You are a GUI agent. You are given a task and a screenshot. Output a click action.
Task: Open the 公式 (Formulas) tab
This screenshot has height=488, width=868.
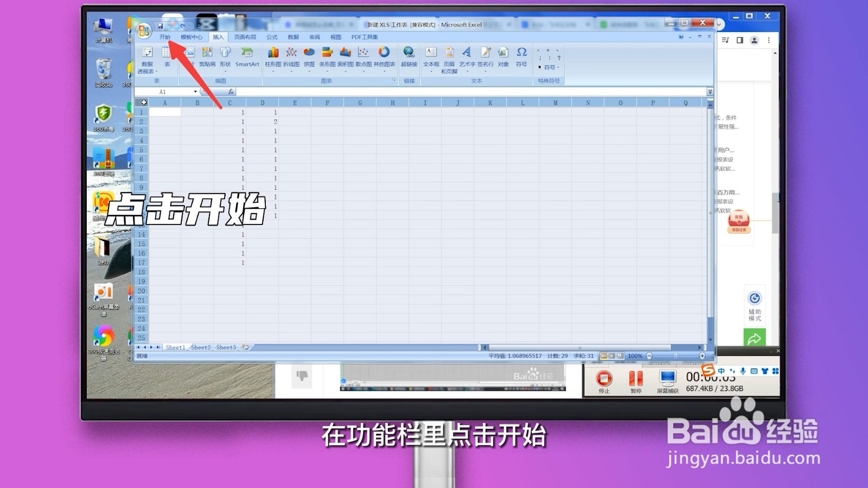(272, 37)
